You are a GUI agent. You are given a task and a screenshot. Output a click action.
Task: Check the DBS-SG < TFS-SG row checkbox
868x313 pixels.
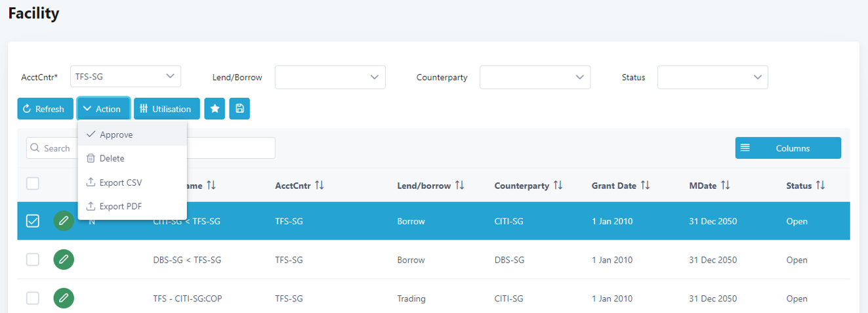point(33,260)
